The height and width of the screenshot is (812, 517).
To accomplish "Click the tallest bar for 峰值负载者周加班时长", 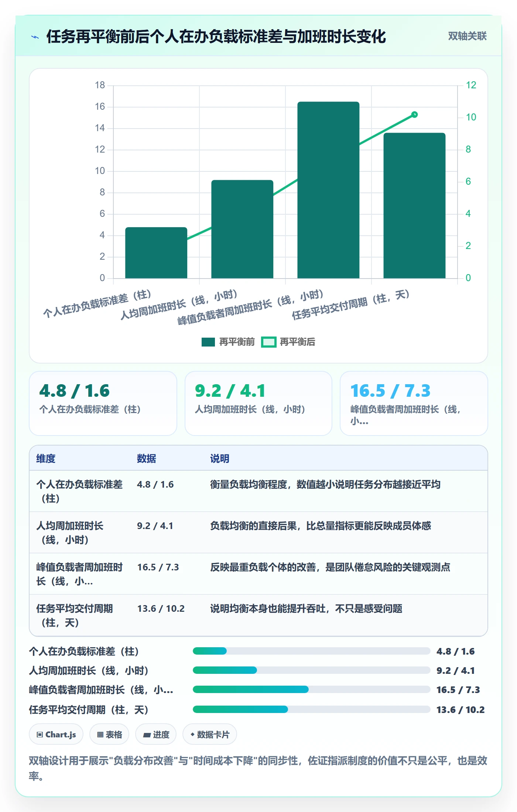I will (328, 190).
